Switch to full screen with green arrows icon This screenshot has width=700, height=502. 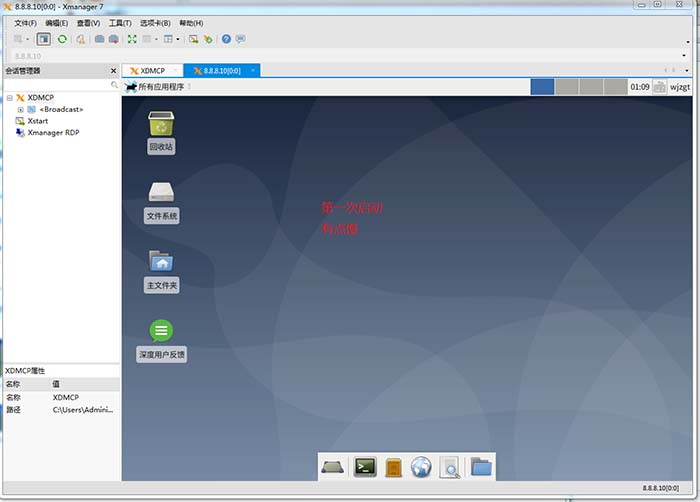point(132,39)
